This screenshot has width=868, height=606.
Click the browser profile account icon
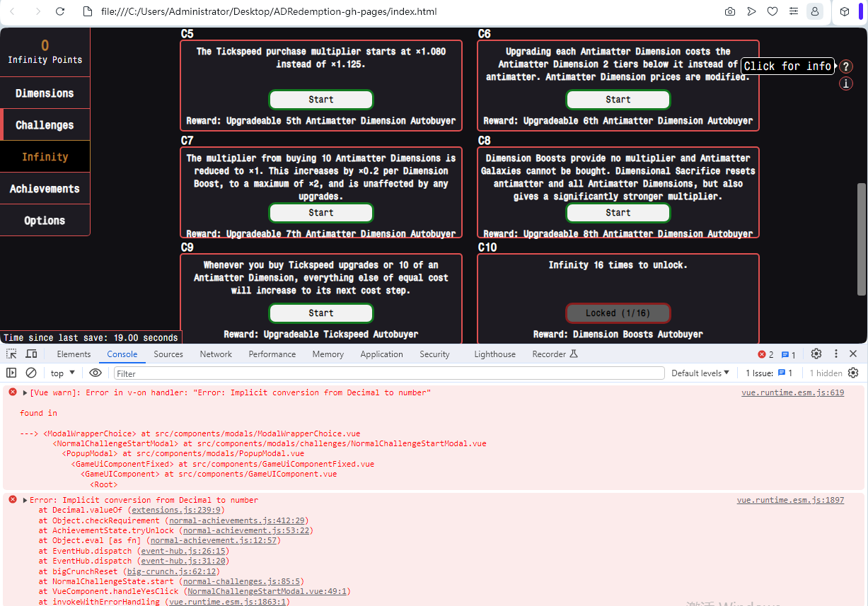[x=815, y=11]
